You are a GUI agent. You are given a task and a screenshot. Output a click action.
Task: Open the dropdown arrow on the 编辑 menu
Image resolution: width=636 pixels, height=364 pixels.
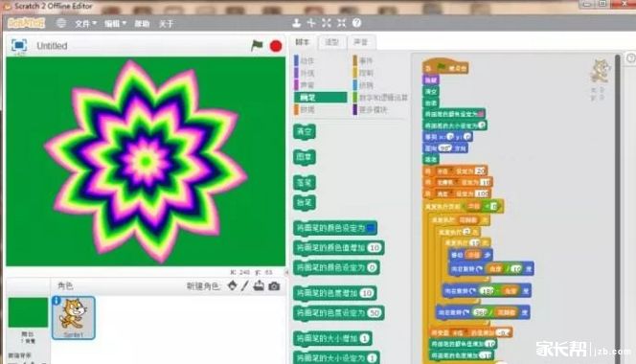tap(125, 24)
